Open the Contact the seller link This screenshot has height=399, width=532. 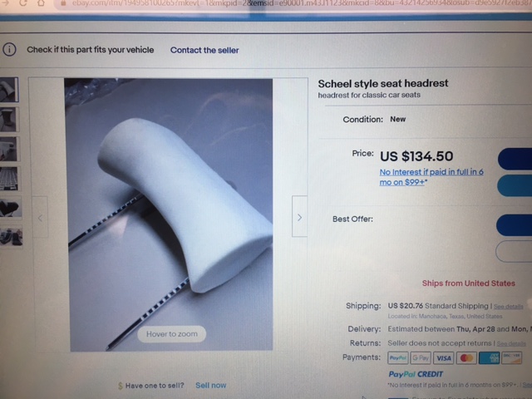[x=204, y=50]
